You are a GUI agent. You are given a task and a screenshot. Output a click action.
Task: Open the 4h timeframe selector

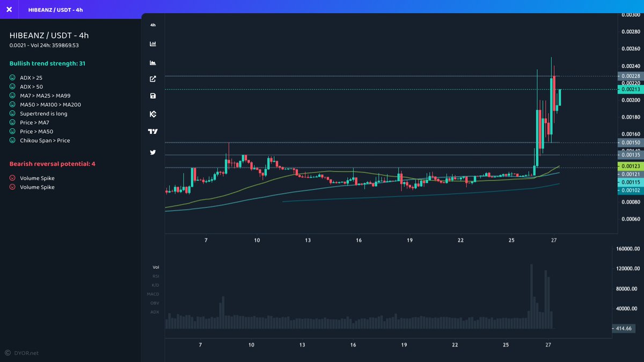[x=153, y=25]
